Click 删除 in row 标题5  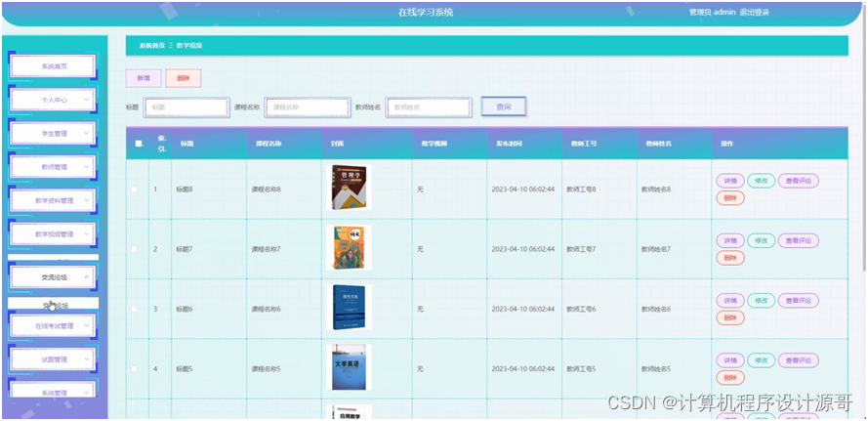[x=730, y=377]
